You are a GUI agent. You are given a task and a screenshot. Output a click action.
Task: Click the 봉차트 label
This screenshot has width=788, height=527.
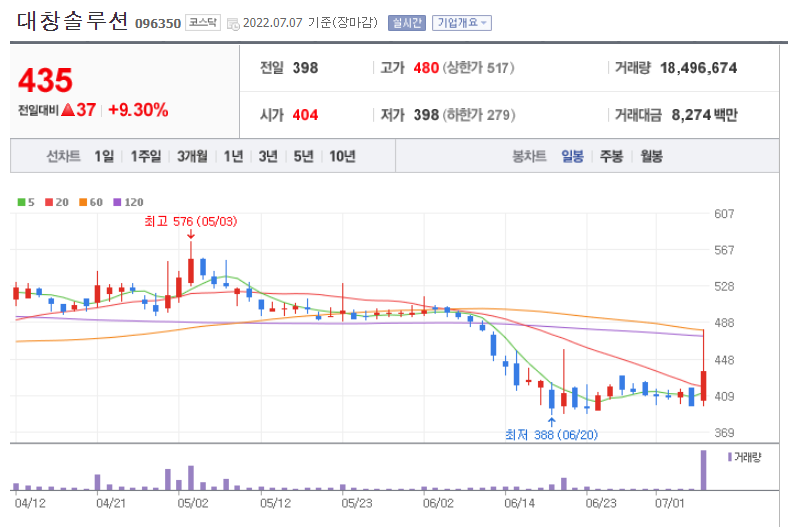529,156
